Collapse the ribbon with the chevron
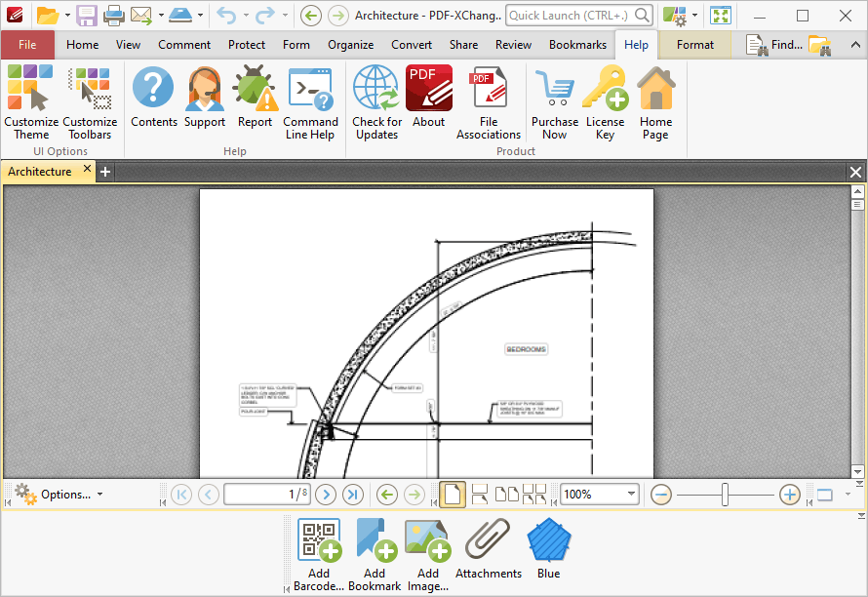The width and height of the screenshot is (868, 597). coord(855,45)
